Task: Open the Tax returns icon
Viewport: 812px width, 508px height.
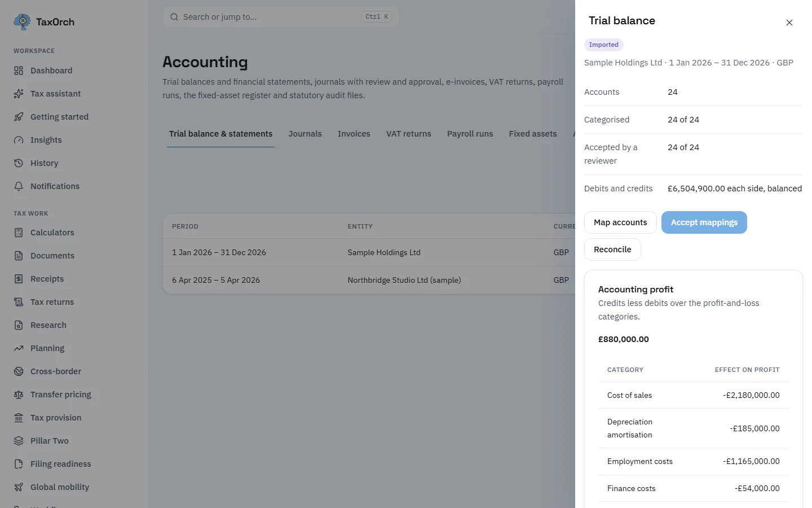Action: 19,302
